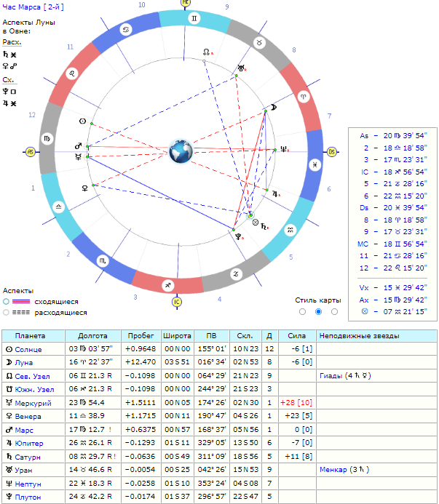This screenshot has height=504, width=439.
Task: Click the MC cusp label in side panel
Action: coord(363,244)
